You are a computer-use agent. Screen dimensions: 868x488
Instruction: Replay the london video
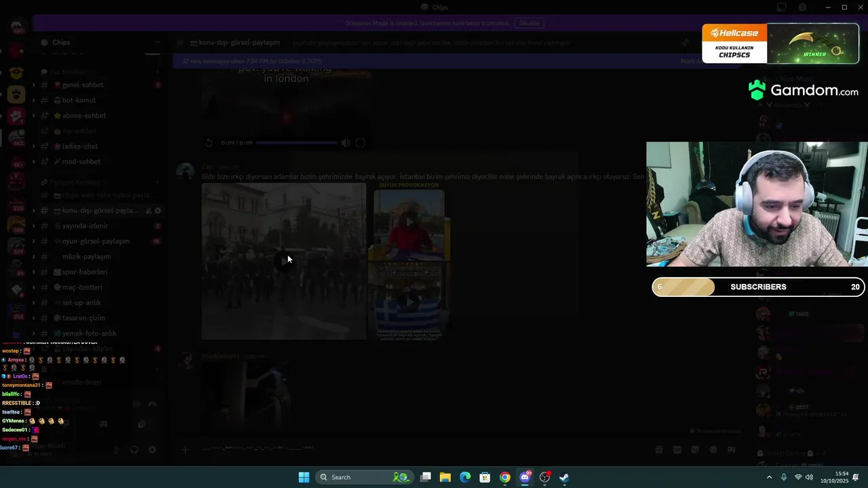[209, 143]
